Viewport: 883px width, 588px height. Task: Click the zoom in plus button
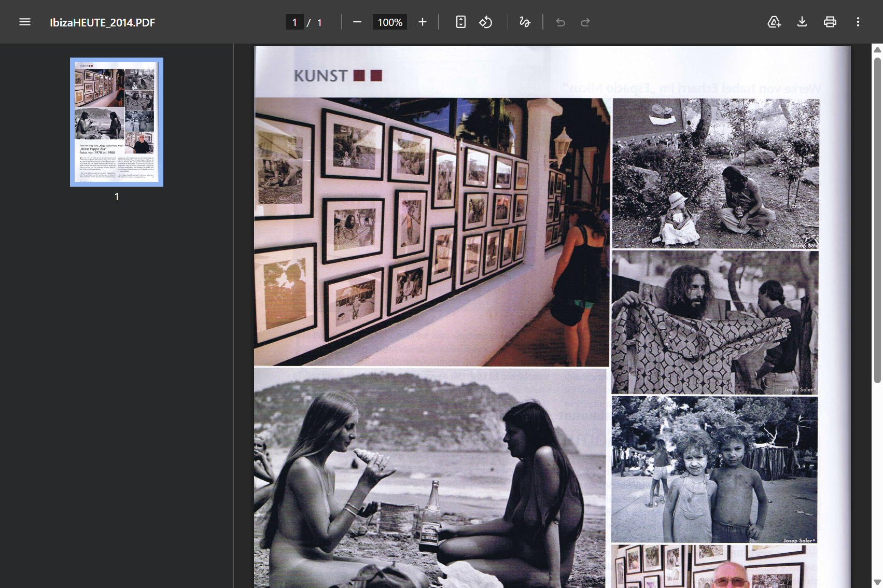pyautogui.click(x=423, y=22)
